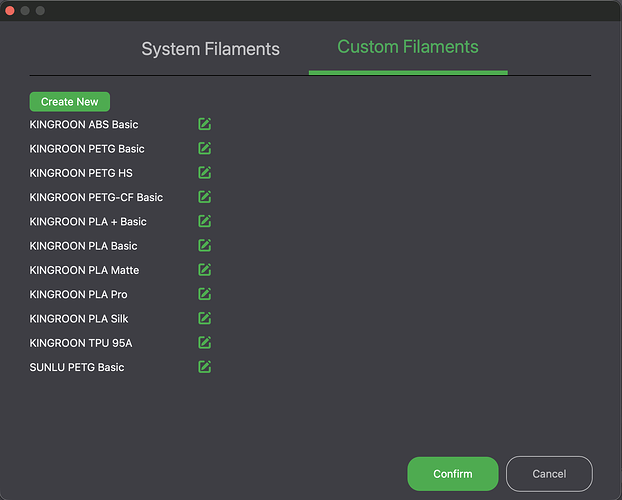
Task: Edit the KINGROON PLA + Basic filament
Action: (205, 221)
